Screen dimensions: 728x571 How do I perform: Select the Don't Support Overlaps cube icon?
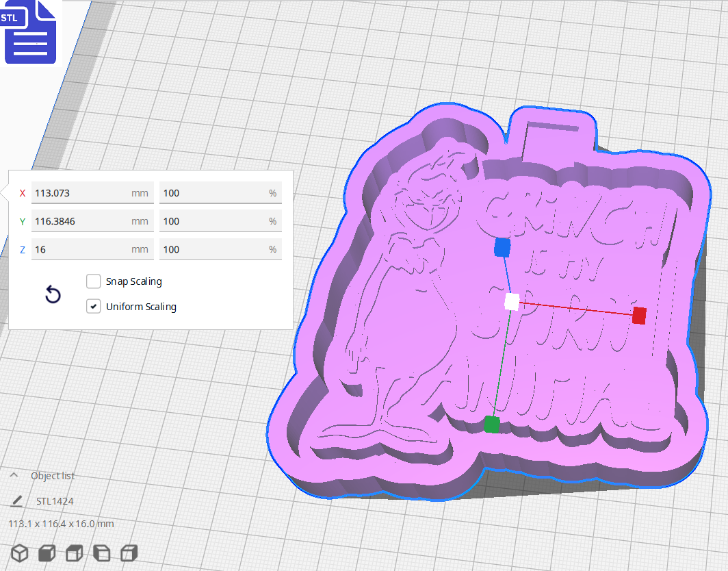click(x=101, y=553)
